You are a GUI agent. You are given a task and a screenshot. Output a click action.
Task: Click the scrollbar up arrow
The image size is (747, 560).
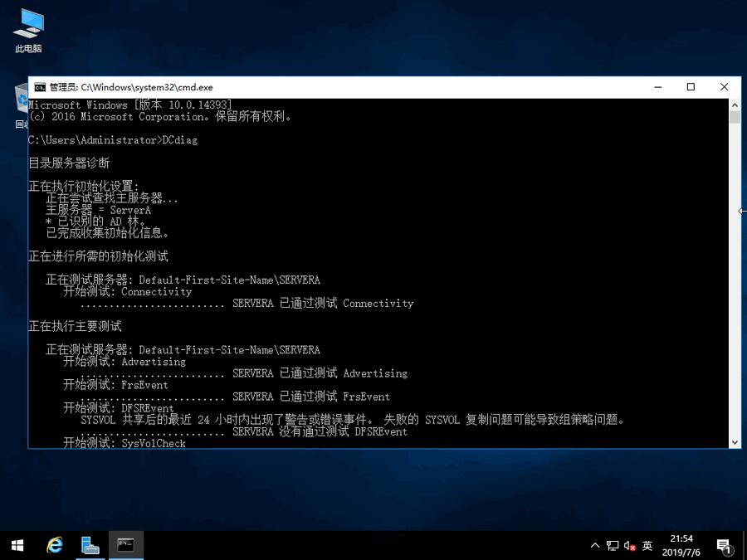[x=733, y=104]
